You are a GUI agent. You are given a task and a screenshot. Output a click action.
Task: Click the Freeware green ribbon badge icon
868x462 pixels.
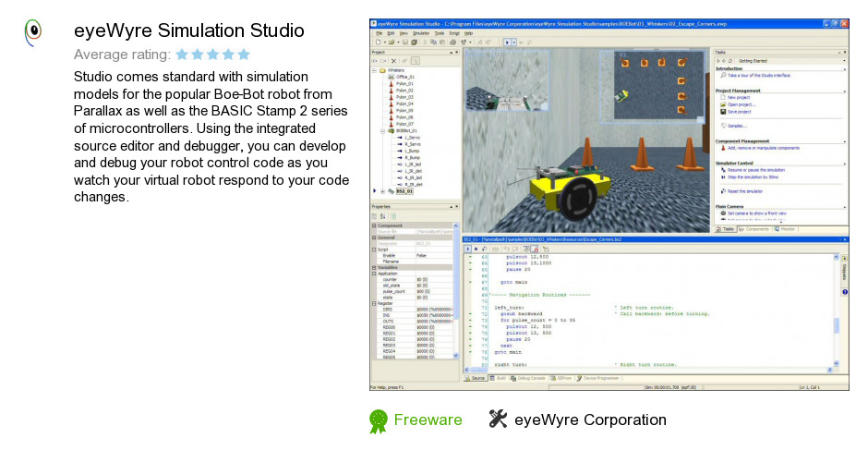(378, 421)
